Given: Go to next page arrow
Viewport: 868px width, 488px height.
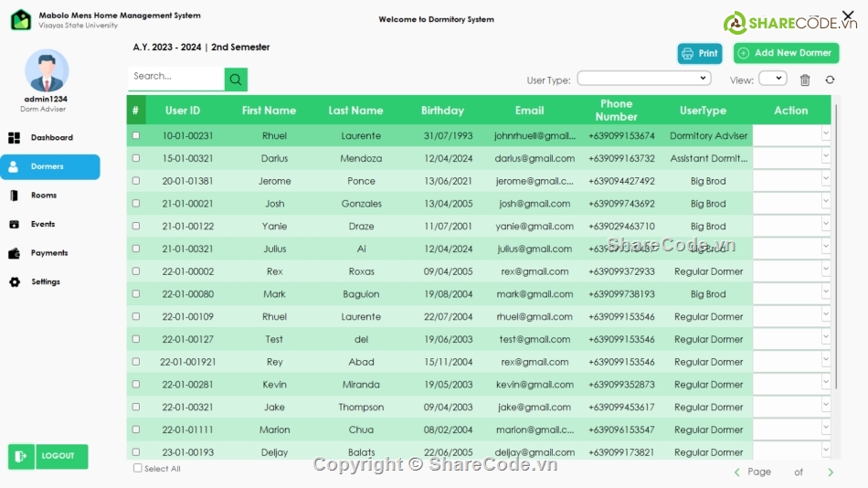Looking at the screenshot, I should (x=831, y=472).
